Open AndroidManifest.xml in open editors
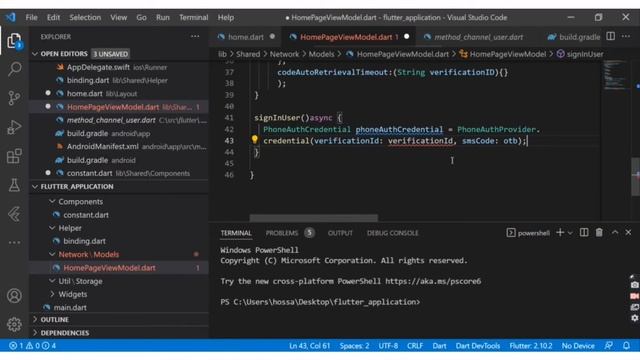Image resolution: width=640 pixels, height=360 pixels. 102,147
